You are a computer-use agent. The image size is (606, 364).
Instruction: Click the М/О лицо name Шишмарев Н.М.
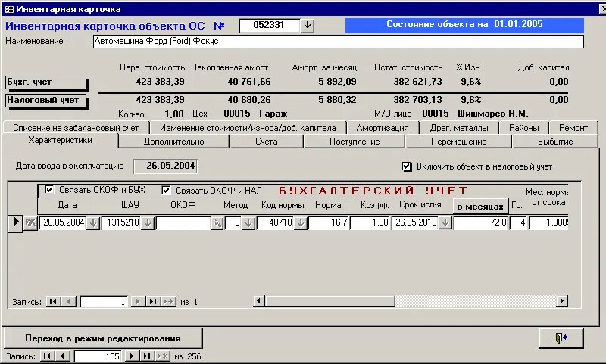coord(492,114)
